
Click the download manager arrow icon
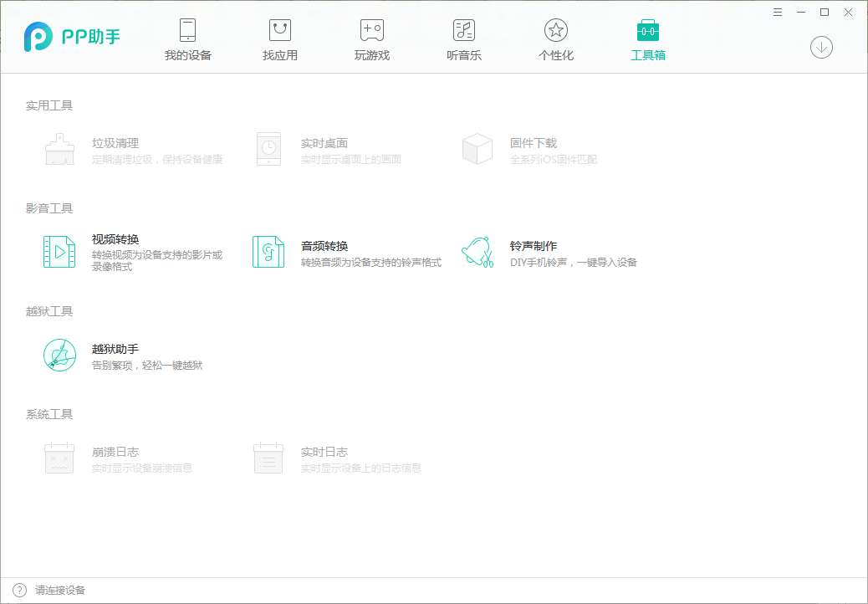(821, 48)
